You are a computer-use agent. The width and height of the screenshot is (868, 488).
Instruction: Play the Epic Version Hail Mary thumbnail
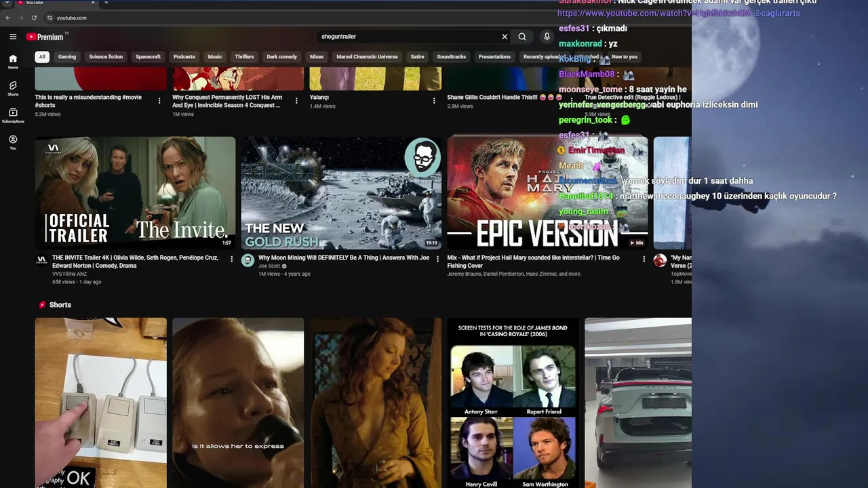[x=547, y=193]
